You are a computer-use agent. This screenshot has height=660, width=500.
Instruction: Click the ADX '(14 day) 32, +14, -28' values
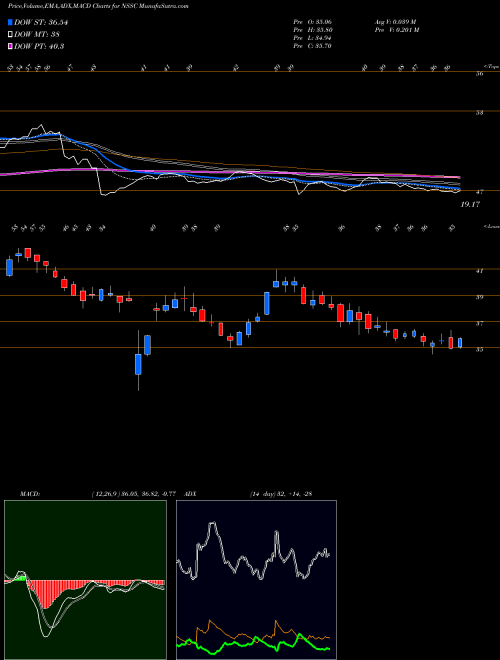point(280,494)
